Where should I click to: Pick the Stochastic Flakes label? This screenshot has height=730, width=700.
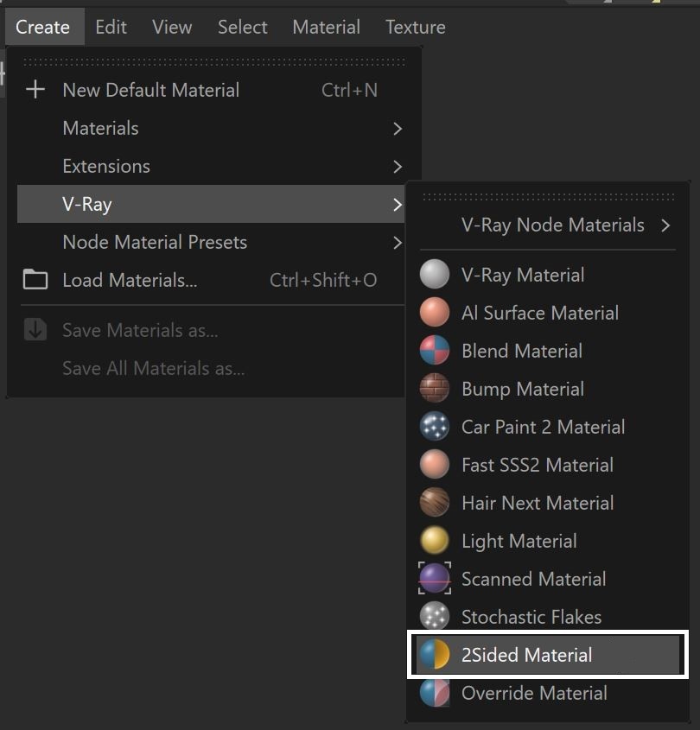coord(531,618)
